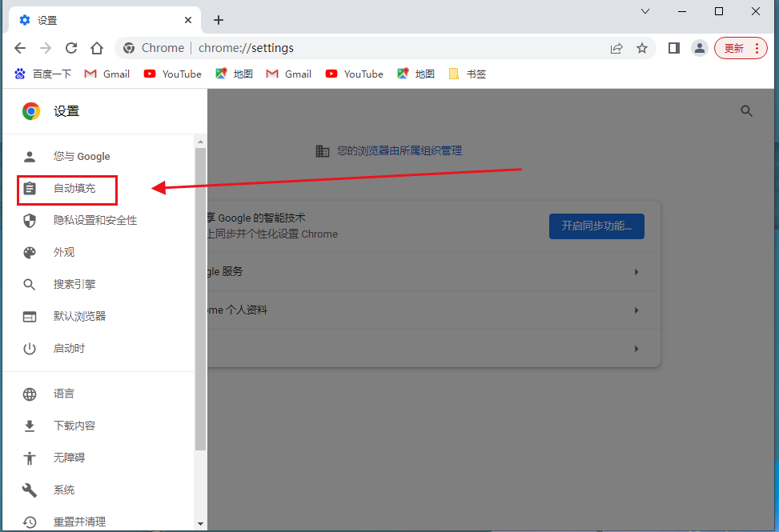Select 自动填充 in settings sidebar
This screenshot has height=532, width=779.
point(98,189)
